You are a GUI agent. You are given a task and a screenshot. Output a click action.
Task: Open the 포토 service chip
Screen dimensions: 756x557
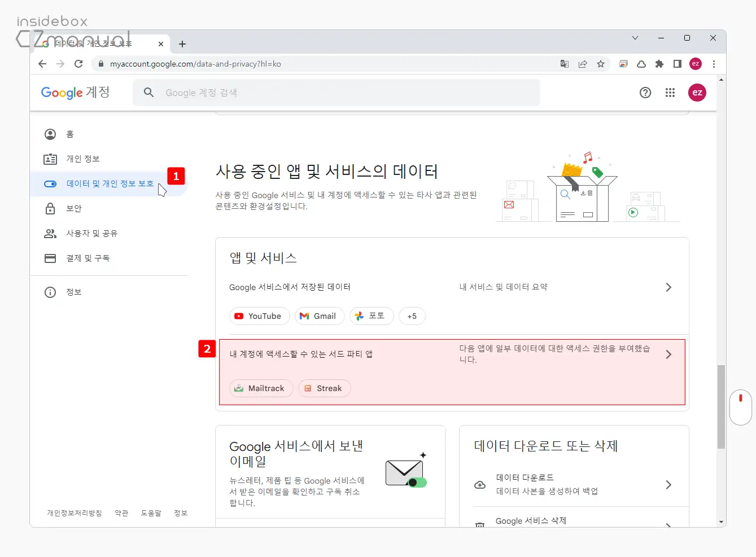click(372, 316)
